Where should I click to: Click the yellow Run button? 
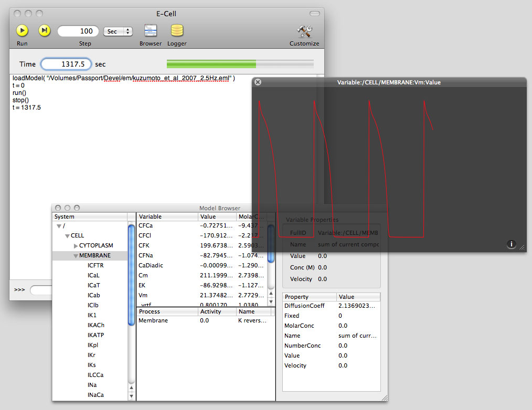pos(22,31)
